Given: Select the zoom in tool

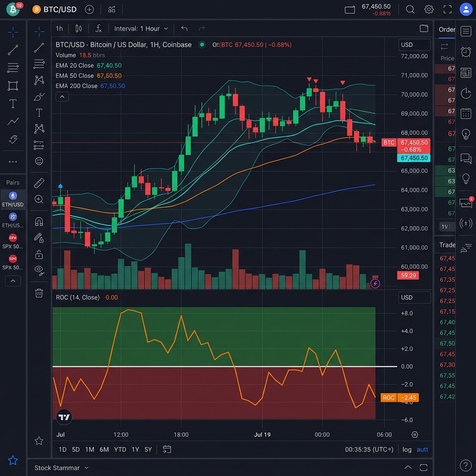Looking at the screenshot, I should 39,199.
